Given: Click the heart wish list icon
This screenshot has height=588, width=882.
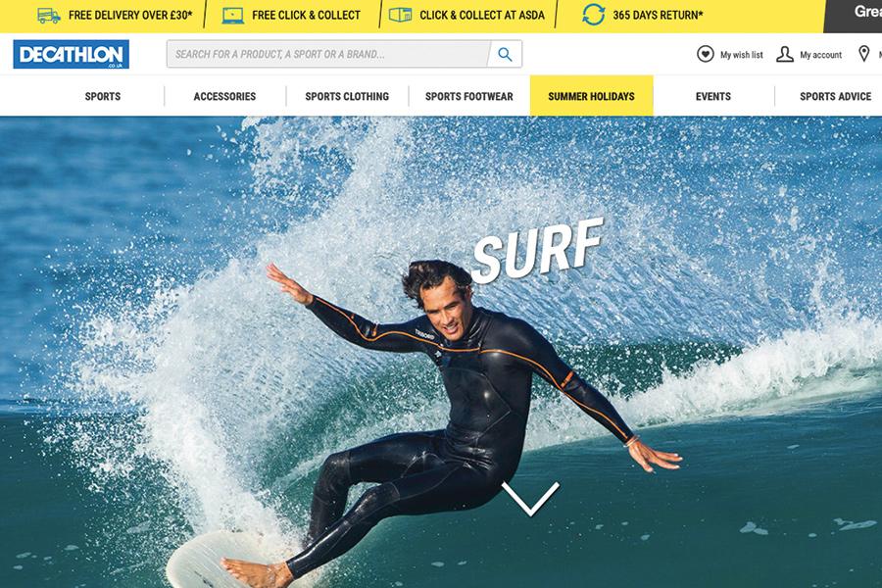Looking at the screenshot, I should click(x=706, y=54).
